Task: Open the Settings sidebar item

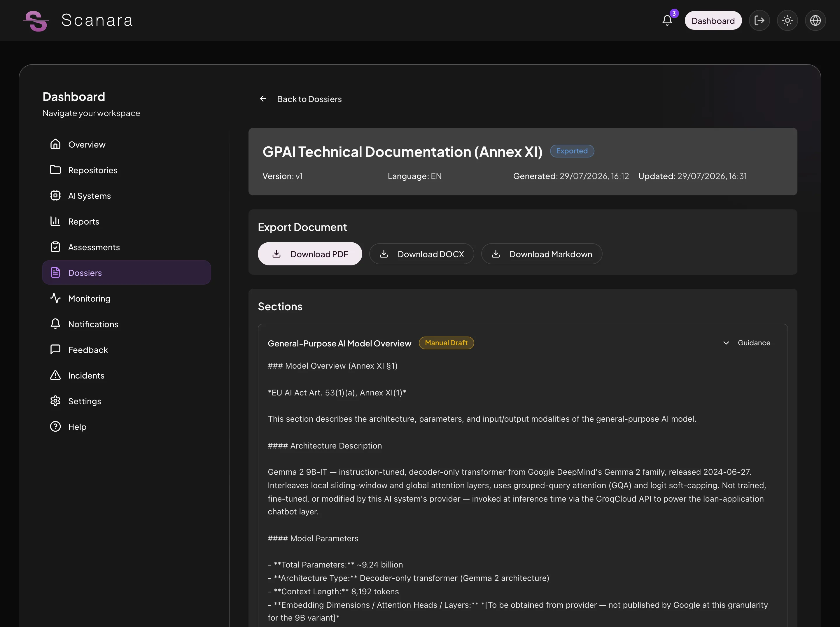Action: pyautogui.click(x=126, y=401)
